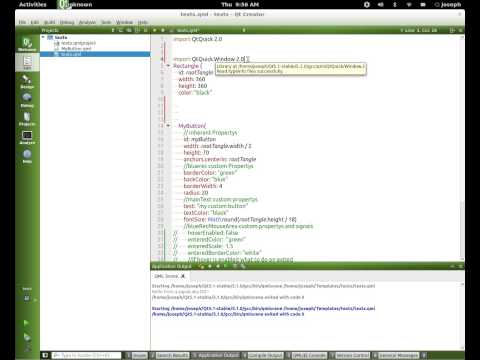The width and height of the screenshot is (480, 360).
Task: Open Help mode in sidebar
Action: (27, 156)
